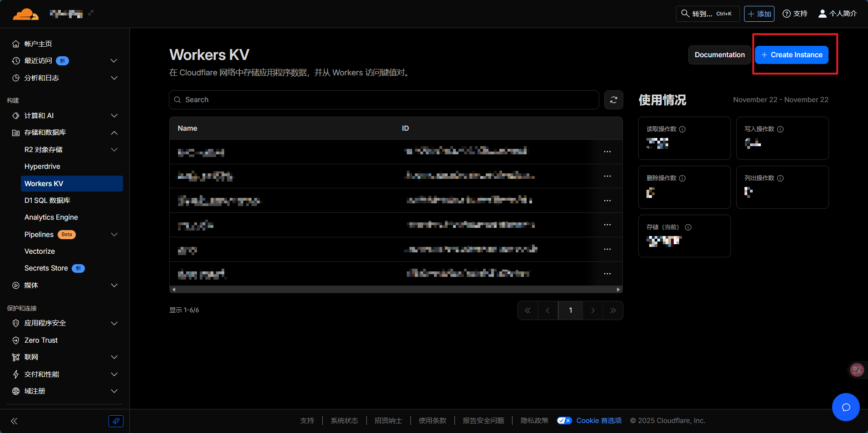Image resolution: width=868 pixels, height=433 pixels.
Task: Expand the R2 对象存储 submenu
Action: tap(114, 150)
